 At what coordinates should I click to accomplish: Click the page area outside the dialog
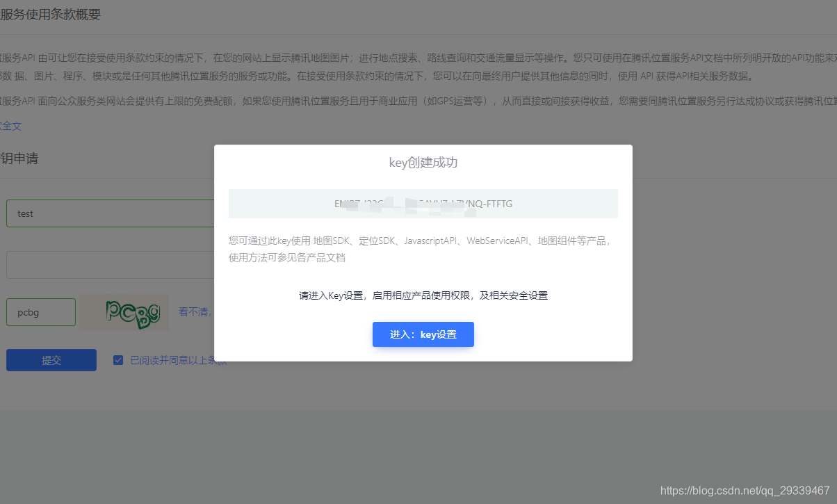click(x=417, y=431)
